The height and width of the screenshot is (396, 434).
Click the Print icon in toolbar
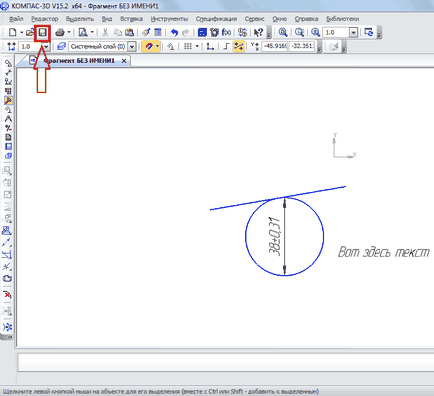tap(60, 32)
